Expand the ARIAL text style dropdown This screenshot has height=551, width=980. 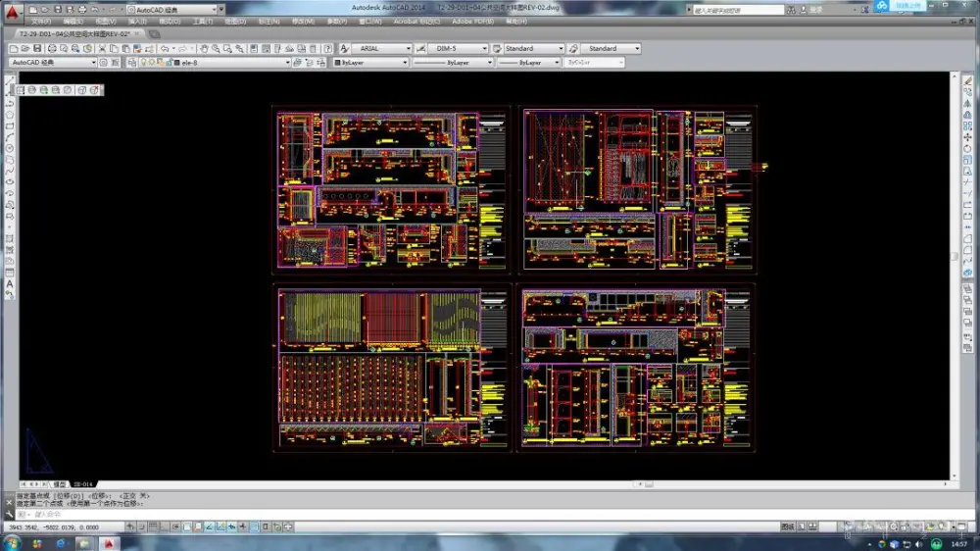(x=409, y=48)
